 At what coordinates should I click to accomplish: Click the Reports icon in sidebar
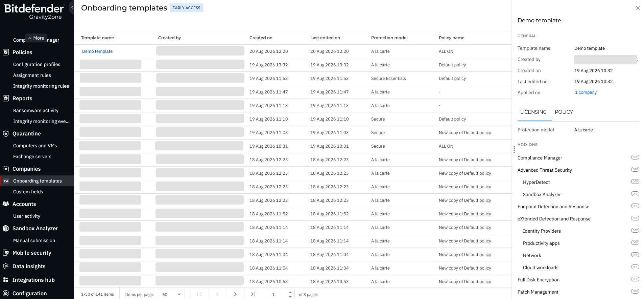click(6, 98)
